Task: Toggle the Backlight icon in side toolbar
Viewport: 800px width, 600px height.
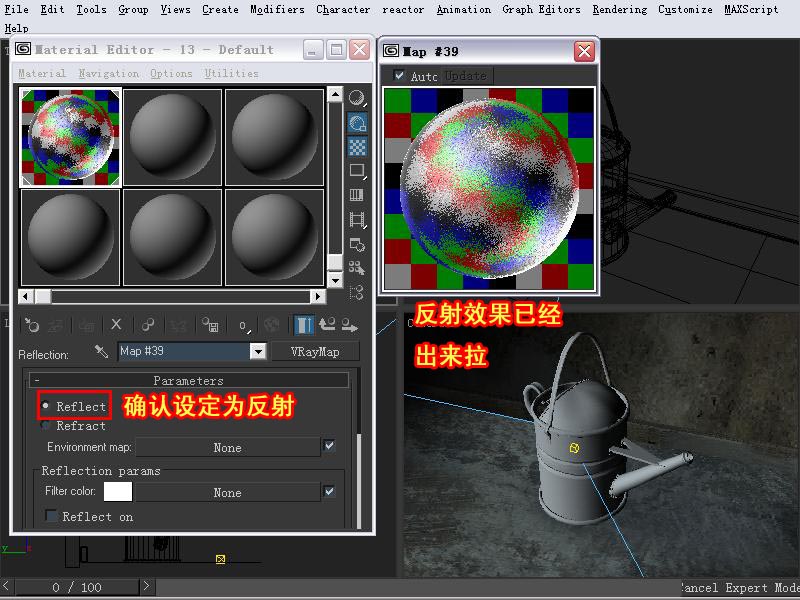Action: (357, 123)
